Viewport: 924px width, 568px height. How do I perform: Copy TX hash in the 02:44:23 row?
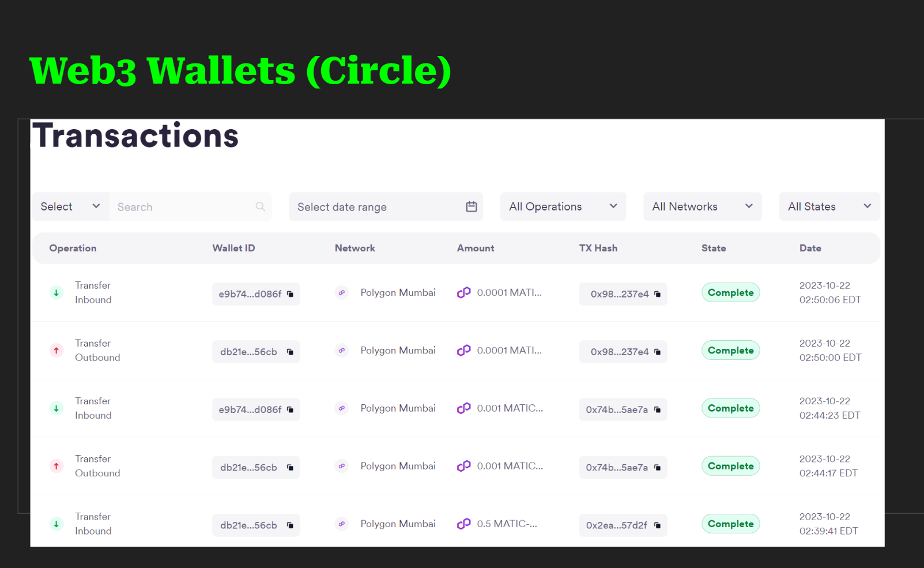[x=657, y=409]
